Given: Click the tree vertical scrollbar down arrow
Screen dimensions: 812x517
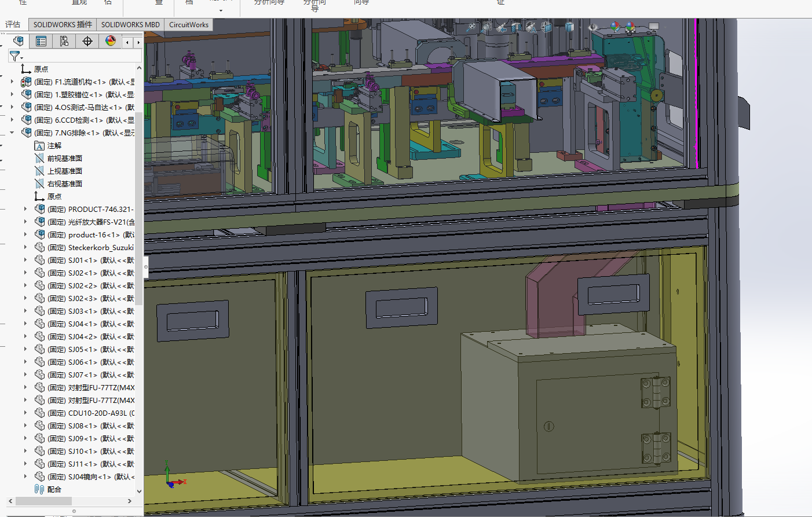Looking at the screenshot, I should (x=139, y=491).
